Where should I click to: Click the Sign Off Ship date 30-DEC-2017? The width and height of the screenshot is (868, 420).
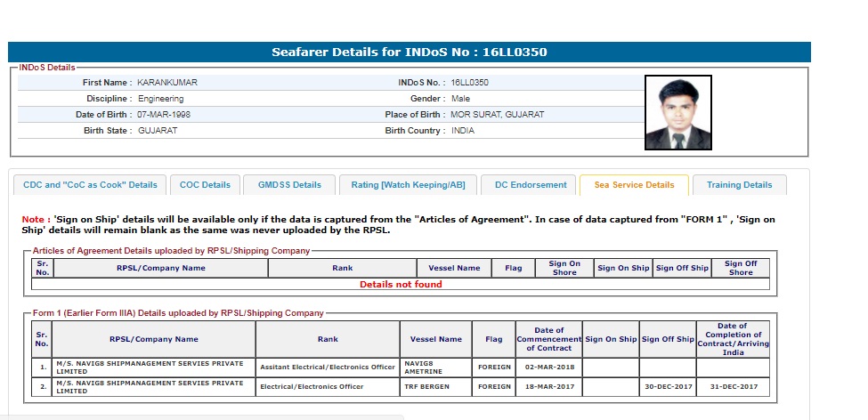(x=668, y=387)
